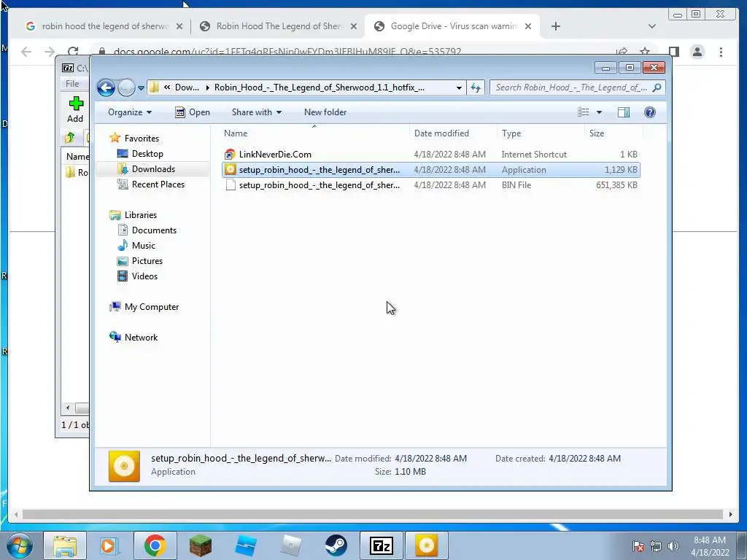Open the Organize menu
This screenshot has height=560, width=747.
coord(130,112)
